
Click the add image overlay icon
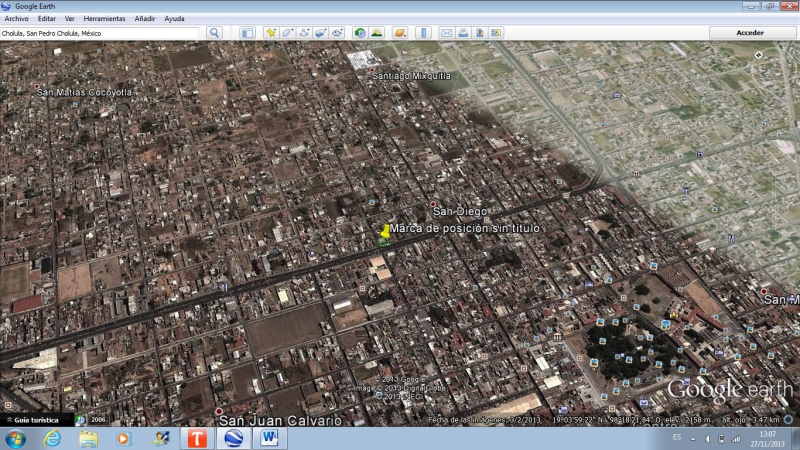320,33
